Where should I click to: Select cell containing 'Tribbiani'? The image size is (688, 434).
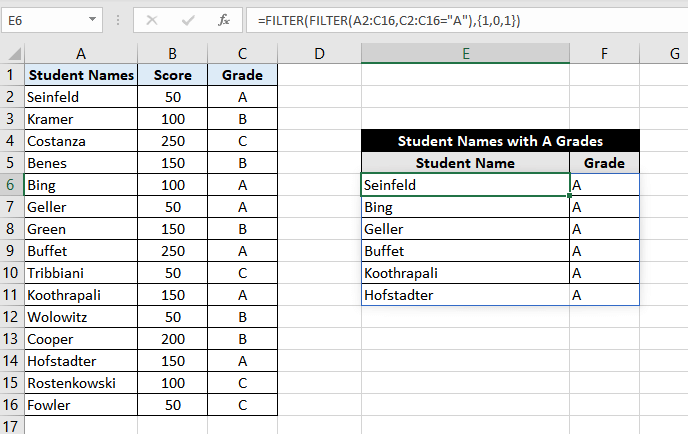(x=81, y=273)
